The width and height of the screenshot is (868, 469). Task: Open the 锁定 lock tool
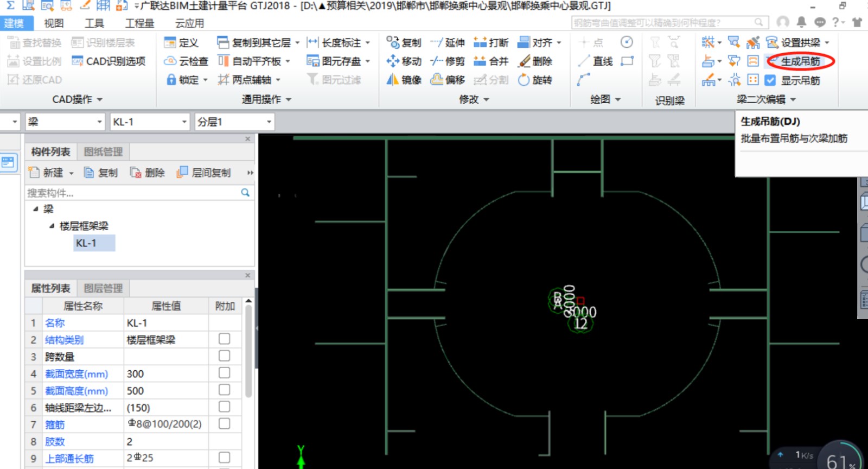click(x=187, y=80)
